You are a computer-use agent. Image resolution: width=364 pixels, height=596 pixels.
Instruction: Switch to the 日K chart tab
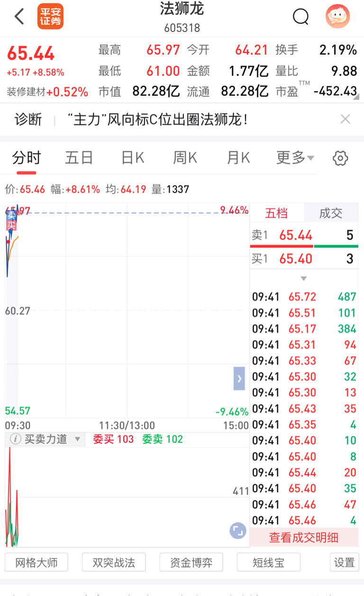tap(132, 158)
